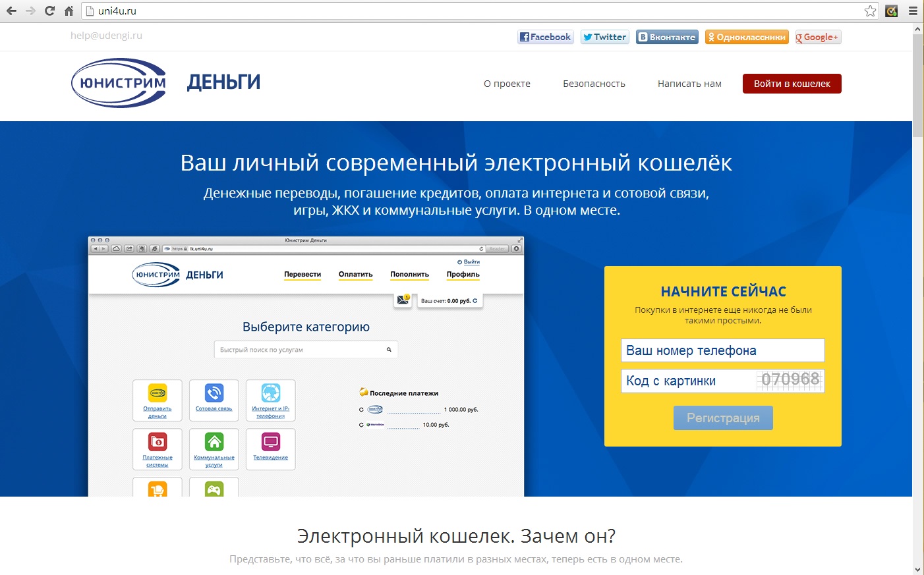Image resolution: width=924 pixels, height=575 pixels.
Task: Click the НАЧНИТЕ СЕЙЧАС heading
Action: pyautogui.click(x=724, y=292)
